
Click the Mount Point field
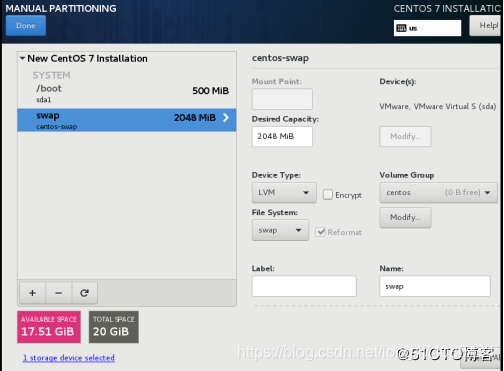click(282, 99)
